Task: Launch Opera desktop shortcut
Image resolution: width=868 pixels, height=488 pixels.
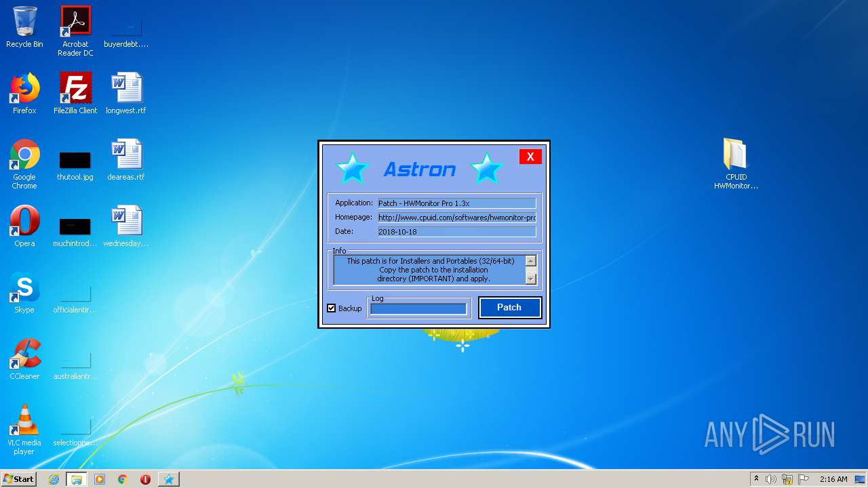Action: point(24,226)
